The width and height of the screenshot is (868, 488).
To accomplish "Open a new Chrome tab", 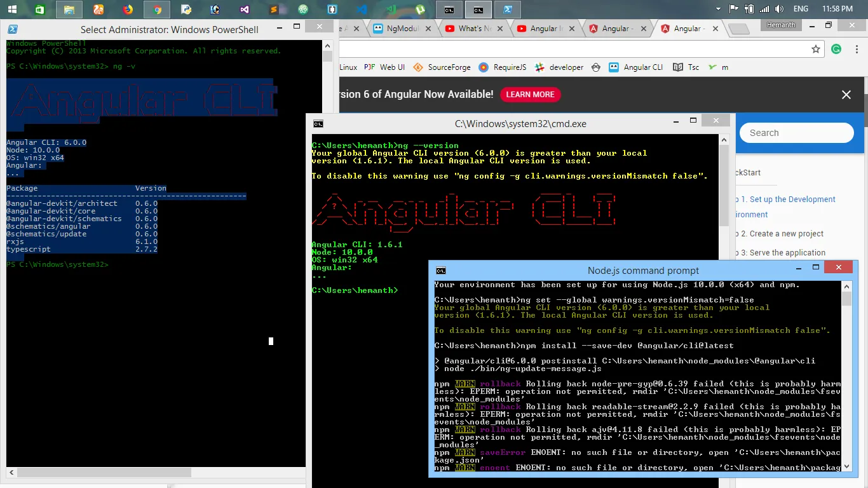I will tap(738, 29).
